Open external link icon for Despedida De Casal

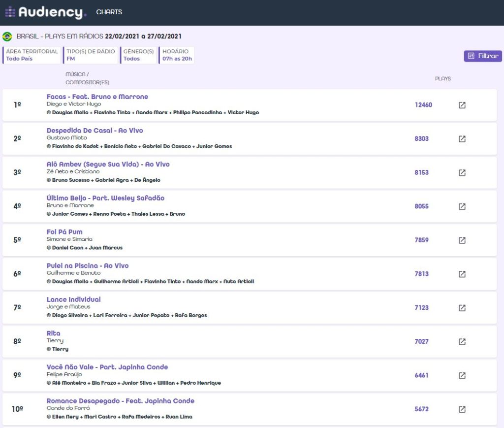(x=462, y=139)
